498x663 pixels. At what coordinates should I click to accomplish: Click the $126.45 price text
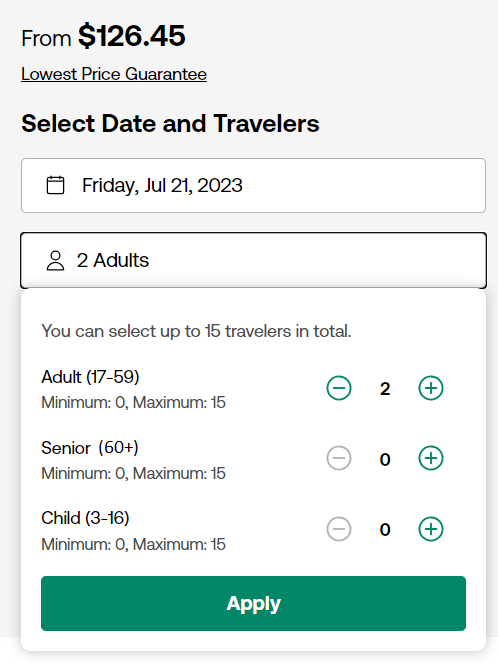[131, 36]
